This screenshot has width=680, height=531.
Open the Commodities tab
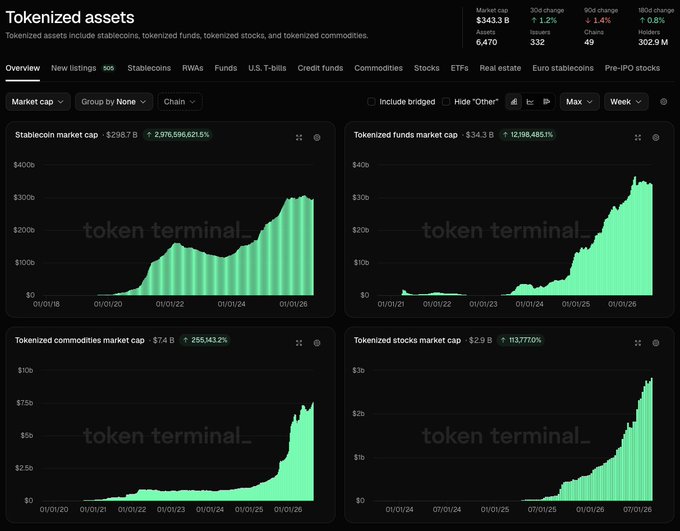pyautogui.click(x=378, y=68)
